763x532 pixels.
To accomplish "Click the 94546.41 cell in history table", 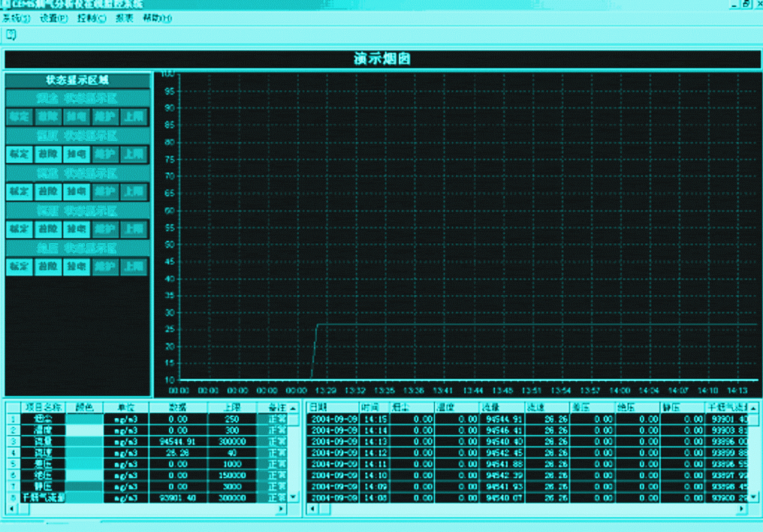I will (x=503, y=431).
